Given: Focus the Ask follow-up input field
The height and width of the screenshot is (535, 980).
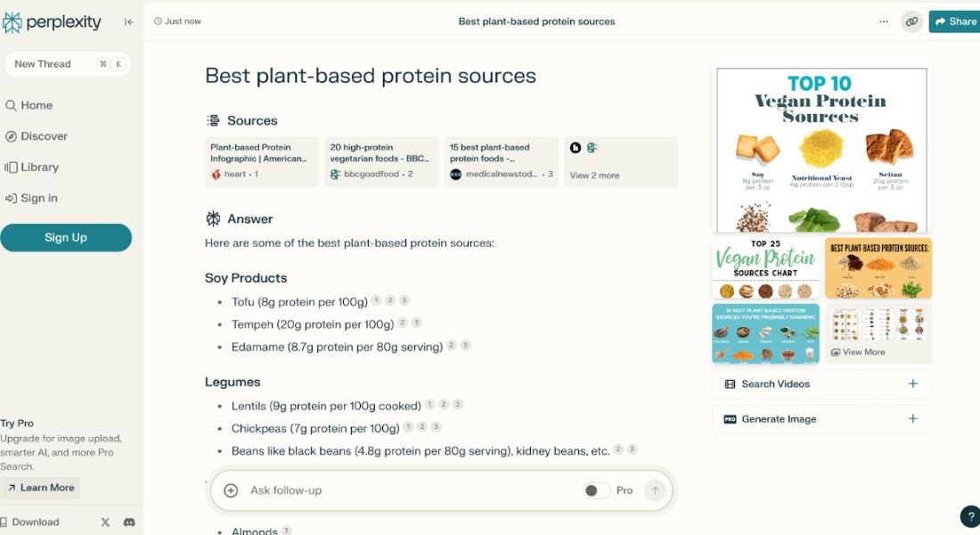Looking at the screenshot, I should pos(410,490).
